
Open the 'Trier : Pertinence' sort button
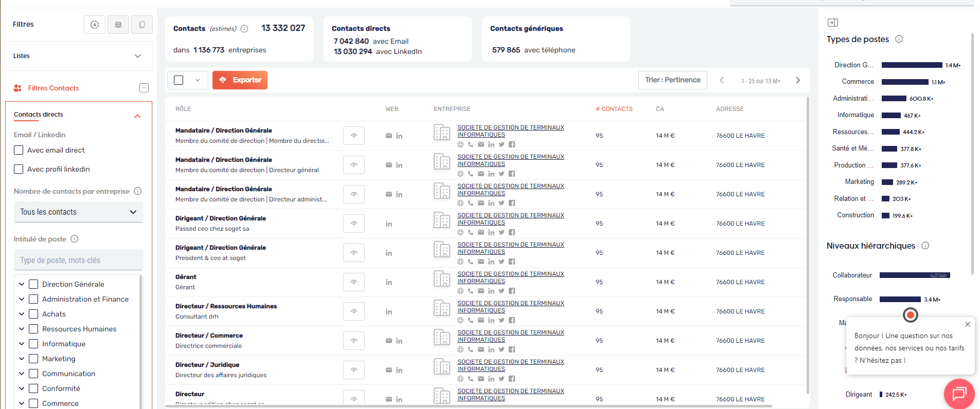click(672, 80)
